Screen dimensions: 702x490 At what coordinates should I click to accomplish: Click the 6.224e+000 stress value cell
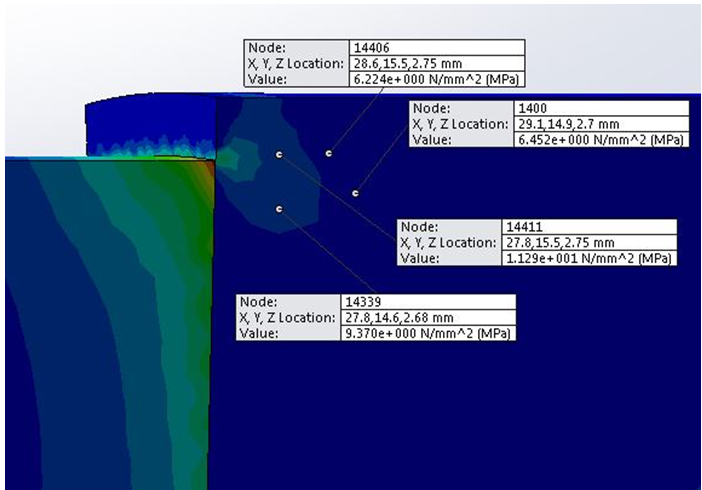tap(436, 79)
